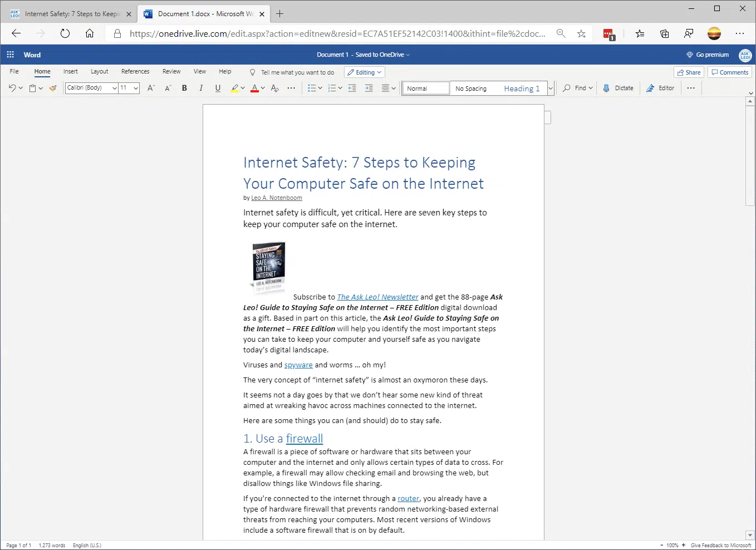Apply the No Spacing style

click(x=471, y=89)
